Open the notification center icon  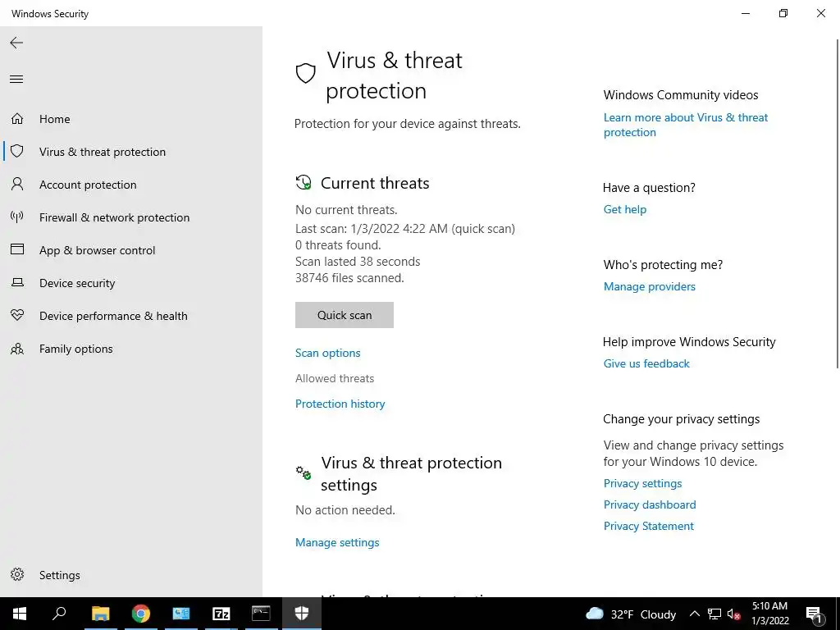pyautogui.click(x=814, y=614)
